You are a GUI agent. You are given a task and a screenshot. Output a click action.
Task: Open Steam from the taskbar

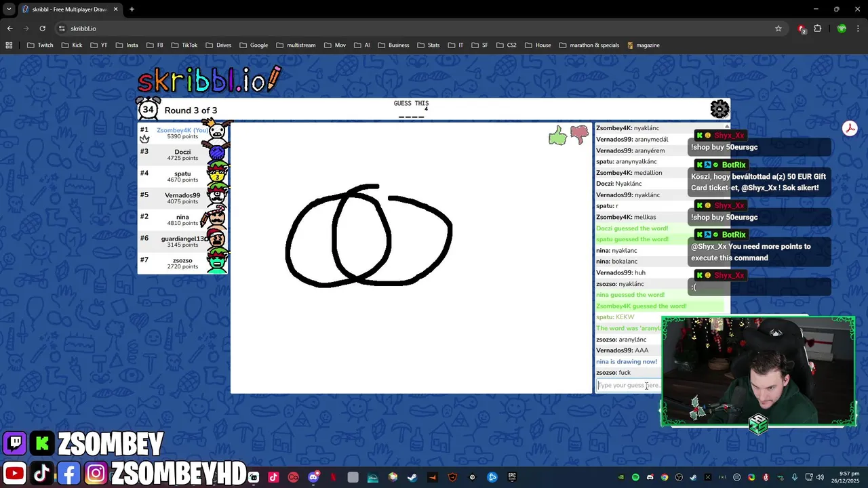click(x=412, y=477)
